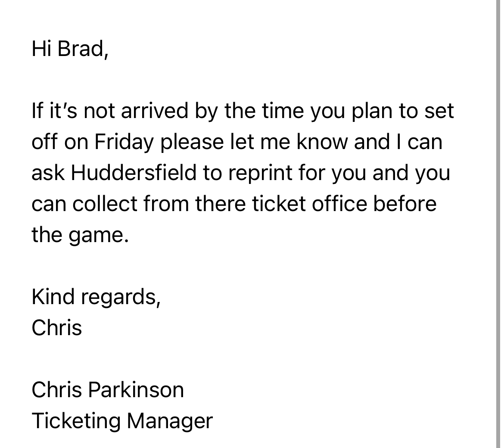Click the "Hi Brad," greeting line
Image resolution: width=504 pixels, height=448 pixels.
pyautogui.click(x=70, y=48)
